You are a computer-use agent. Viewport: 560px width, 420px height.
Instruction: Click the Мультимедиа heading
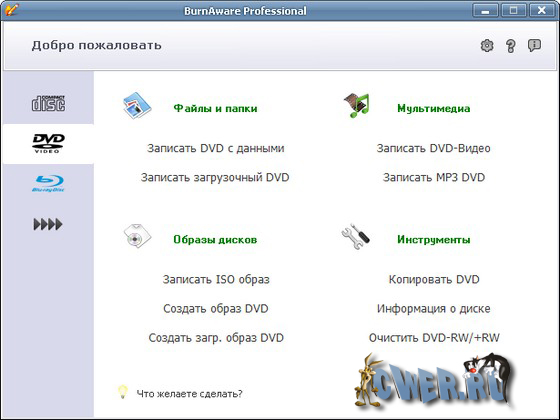point(434,108)
